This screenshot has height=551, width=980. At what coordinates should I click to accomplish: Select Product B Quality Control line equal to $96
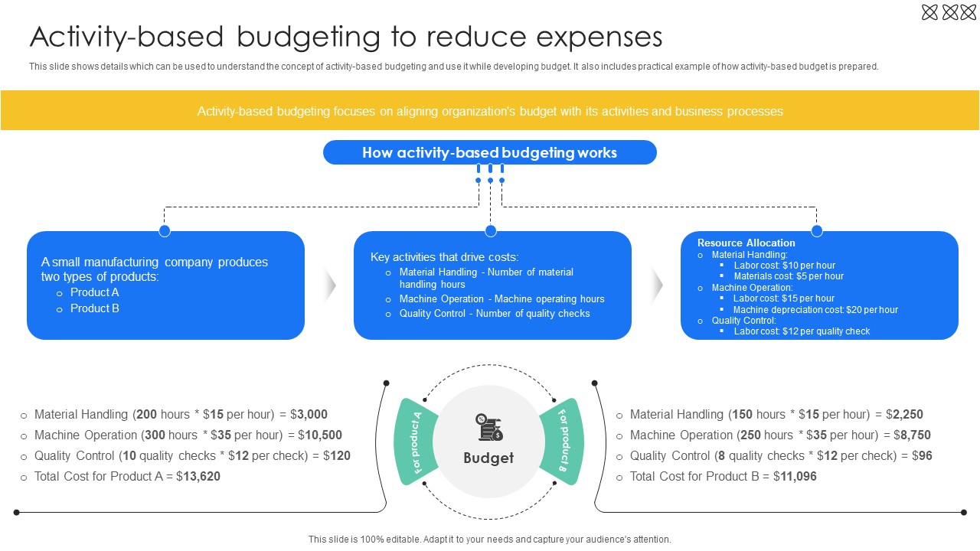coord(781,455)
